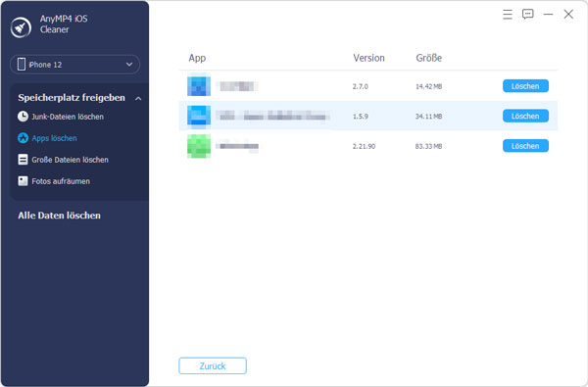Image resolution: width=588 pixels, height=387 pixels.
Task: Click the blurred app name in 2.7.0 row
Action: (237, 86)
